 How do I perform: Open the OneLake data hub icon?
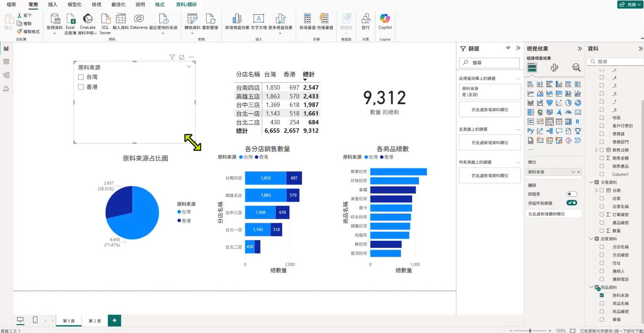88,19
